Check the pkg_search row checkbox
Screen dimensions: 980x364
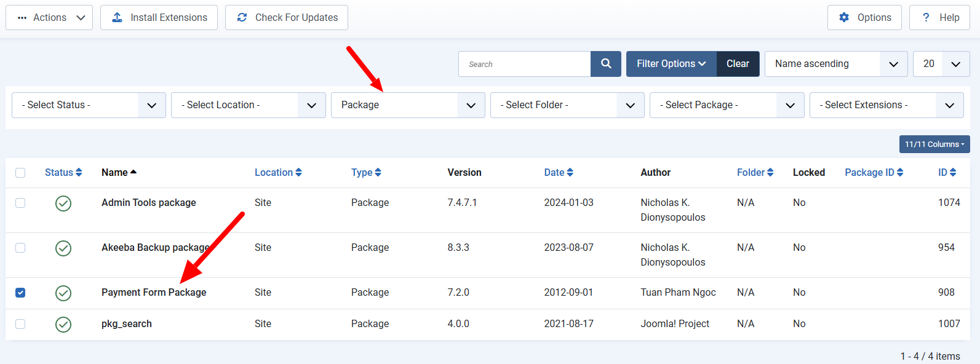(x=20, y=324)
